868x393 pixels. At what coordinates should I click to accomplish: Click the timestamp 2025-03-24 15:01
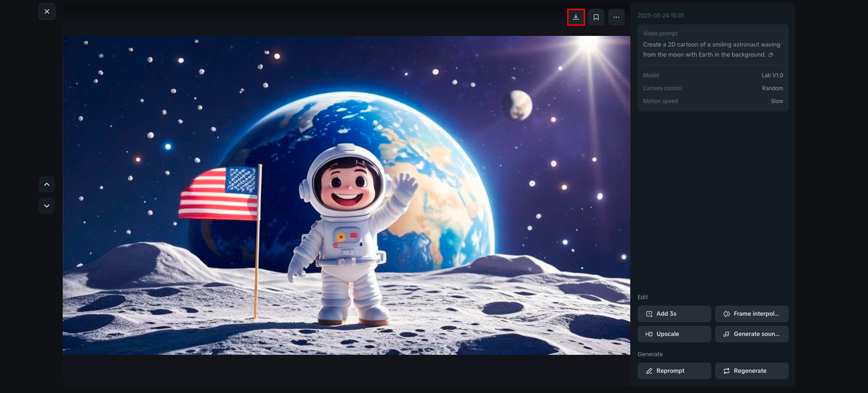point(661,16)
